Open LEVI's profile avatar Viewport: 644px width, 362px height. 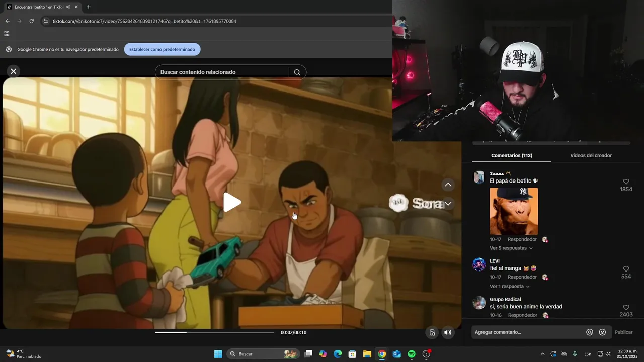click(x=479, y=264)
